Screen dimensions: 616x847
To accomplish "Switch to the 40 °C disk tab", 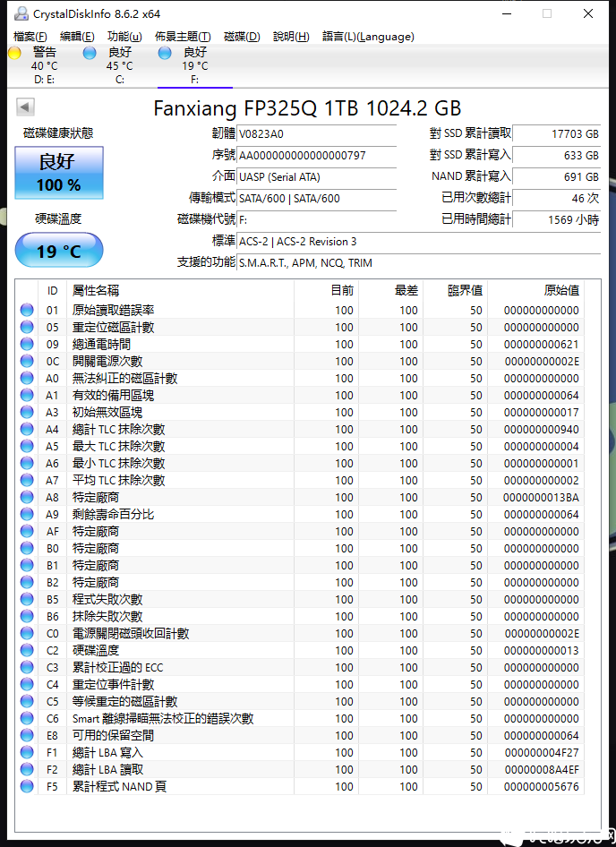I will tap(44, 65).
